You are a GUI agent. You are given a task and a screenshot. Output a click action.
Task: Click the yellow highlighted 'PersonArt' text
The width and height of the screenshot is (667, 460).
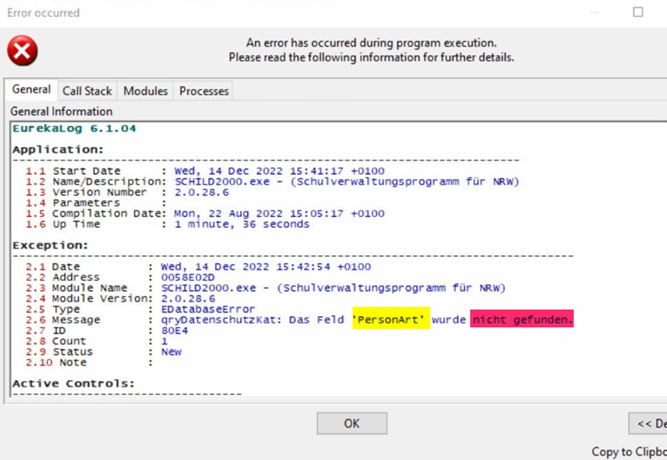[x=391, y=320]
